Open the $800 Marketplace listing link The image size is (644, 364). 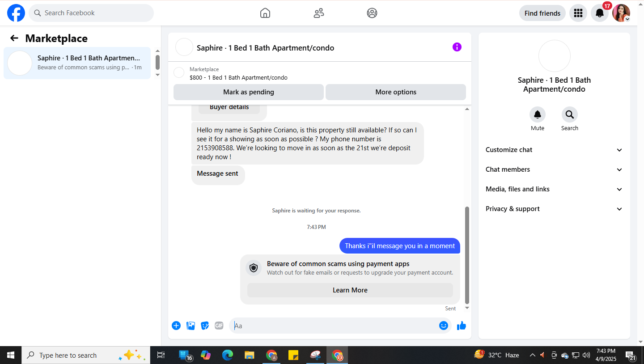click(x=238, y=77)
